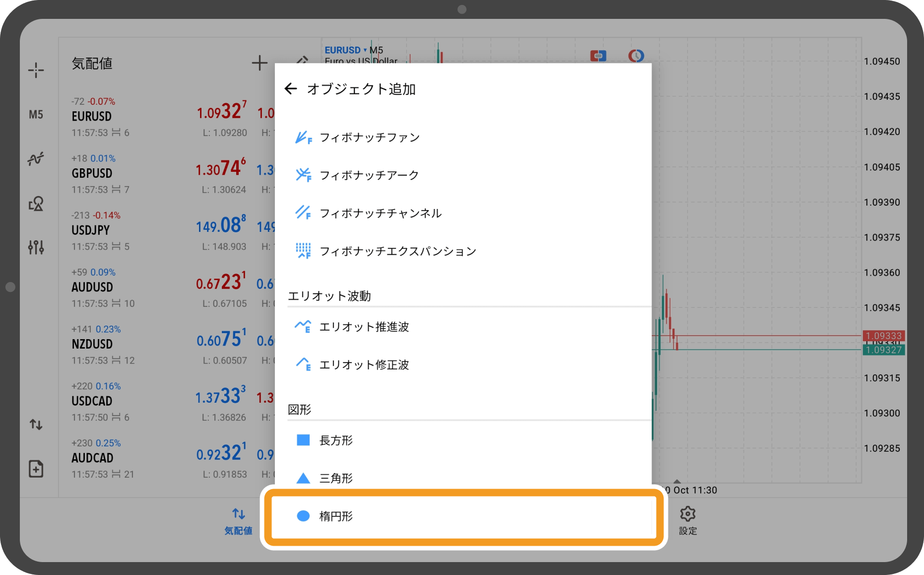Select 長方形 from the 図形 section

coord(335,440)
